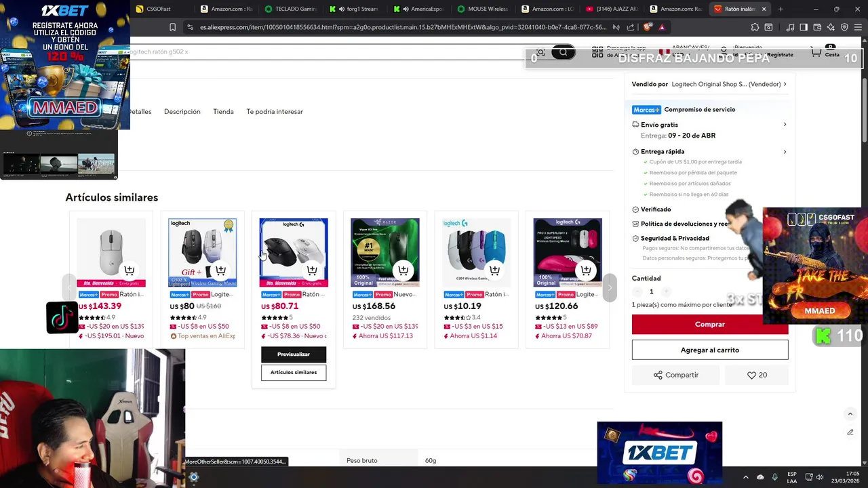Viewport: 868px width, 488px height.
Task: Open the G304 colorful mice thumbnail
Action: pyautogui.click(x=476, y=253)
